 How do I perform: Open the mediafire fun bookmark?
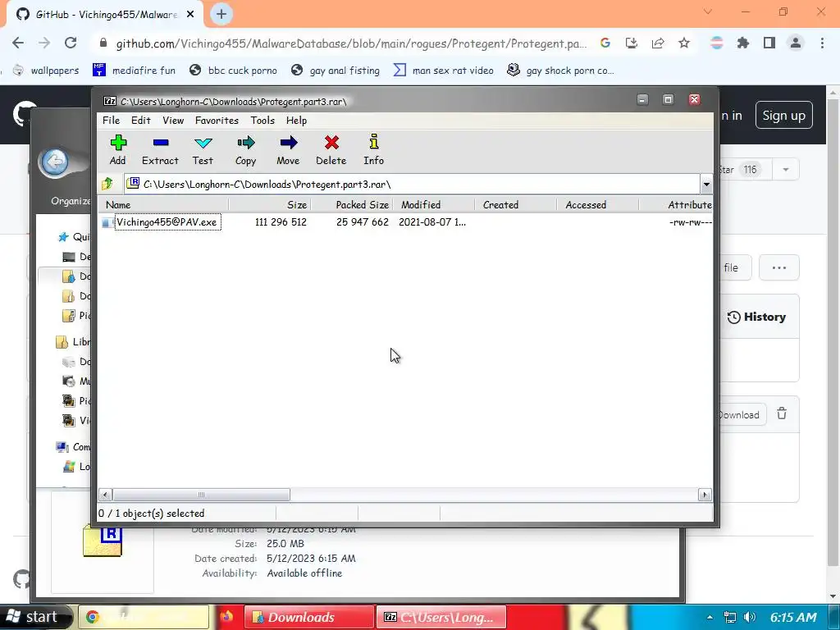(x=134, y=71)
